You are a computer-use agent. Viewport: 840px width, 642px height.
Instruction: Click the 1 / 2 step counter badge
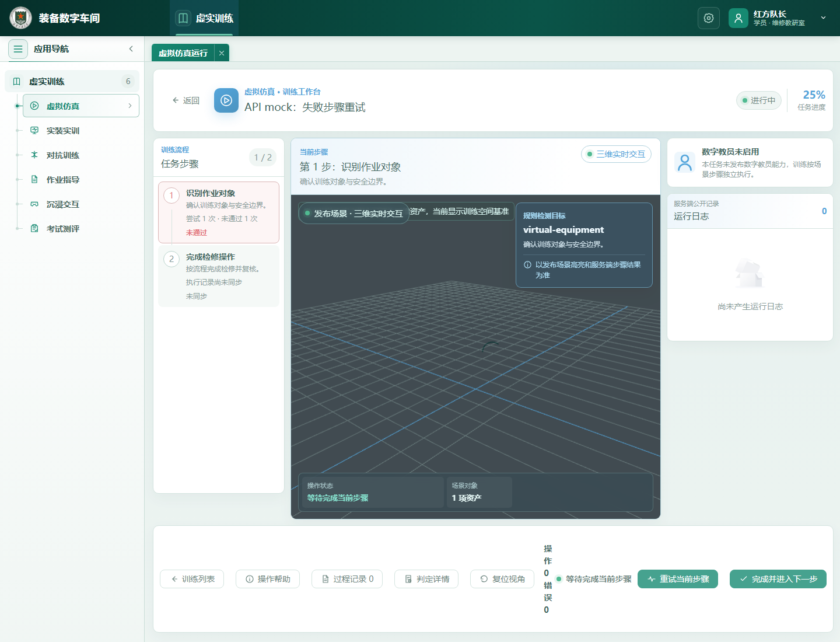pyautogui.click(x=263, y=157)
